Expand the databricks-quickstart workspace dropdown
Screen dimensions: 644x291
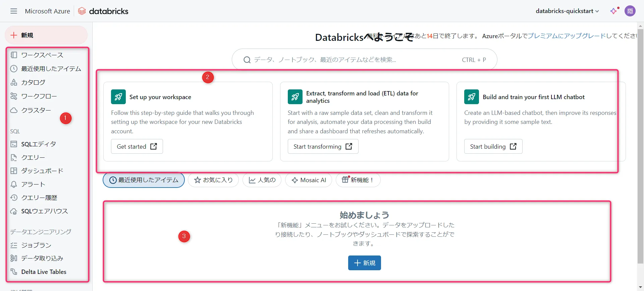(x=567, y=11)
